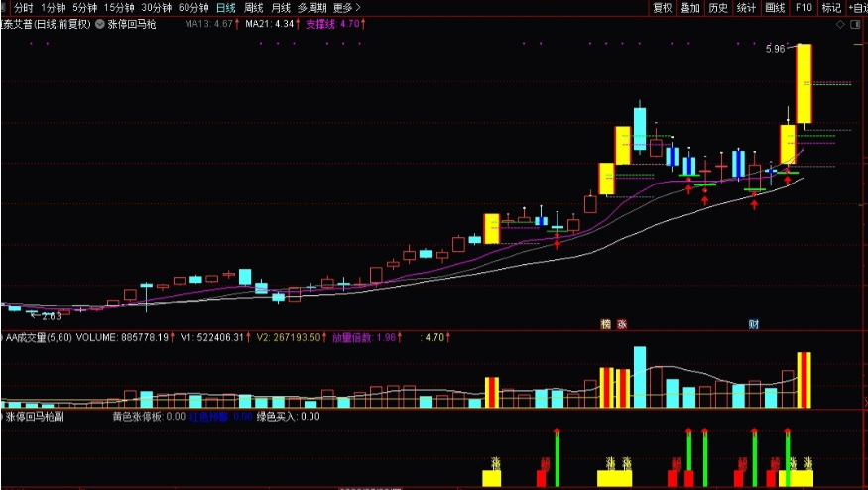Add stock via +自选 button
868x490 pixels.
click(857, 8)
